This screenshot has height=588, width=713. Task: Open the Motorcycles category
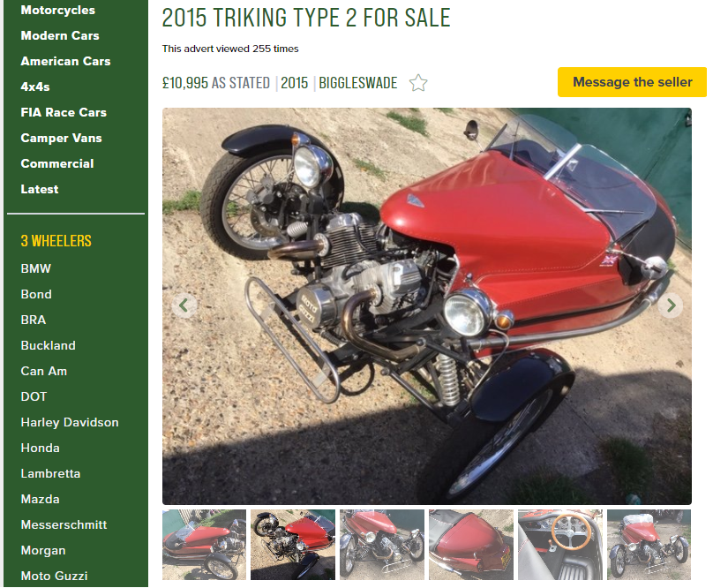click(57, 10)
